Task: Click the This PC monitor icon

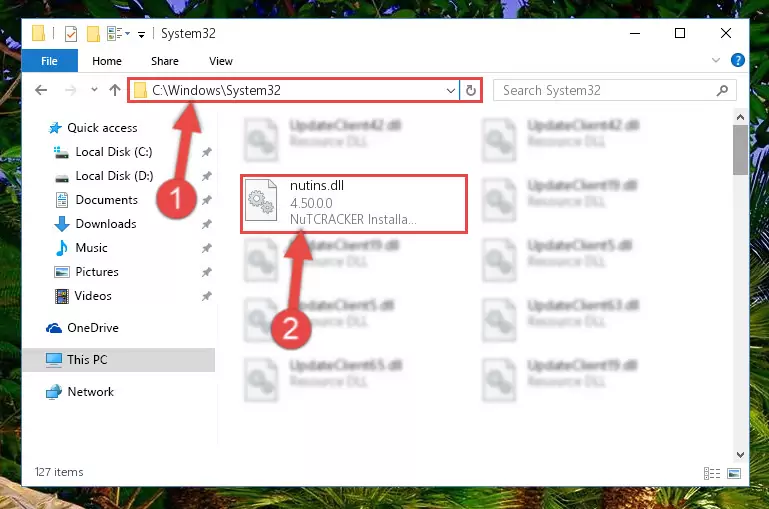Action: 54,360
